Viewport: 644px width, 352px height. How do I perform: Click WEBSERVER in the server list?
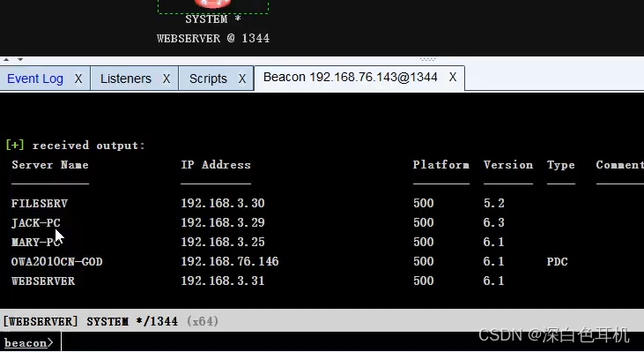pos(43,281)
